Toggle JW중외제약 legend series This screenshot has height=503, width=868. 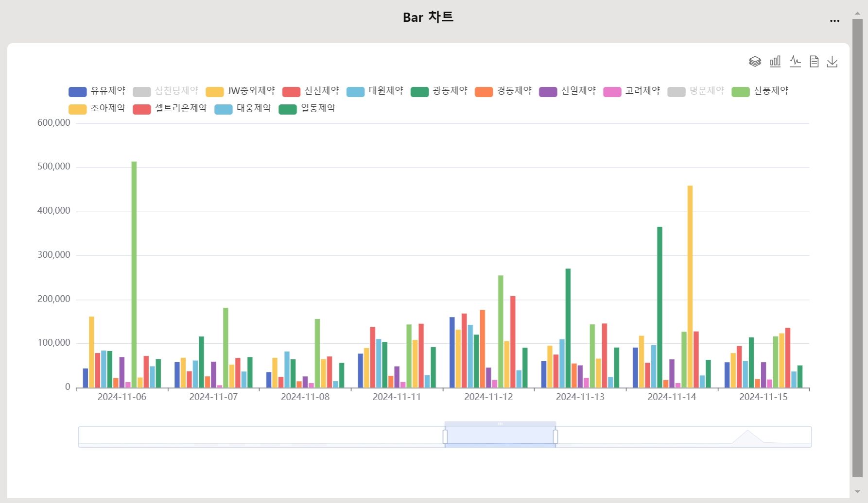pyautogui.click(x=240, y=91)
